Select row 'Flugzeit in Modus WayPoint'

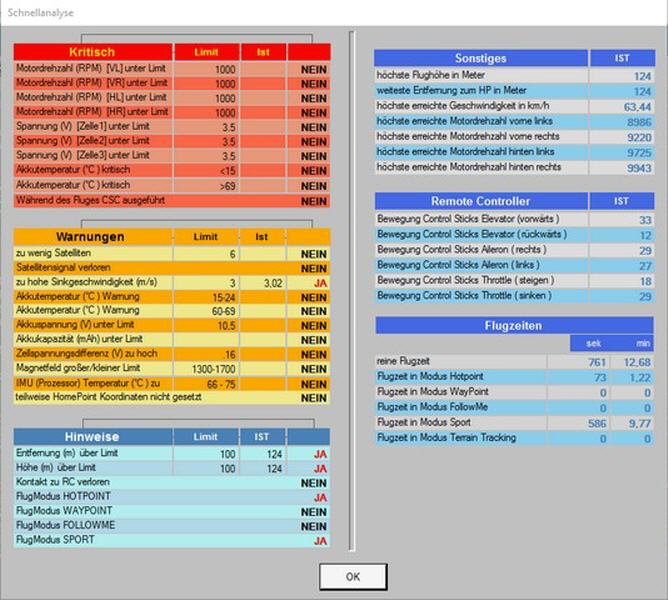[515, 392]
